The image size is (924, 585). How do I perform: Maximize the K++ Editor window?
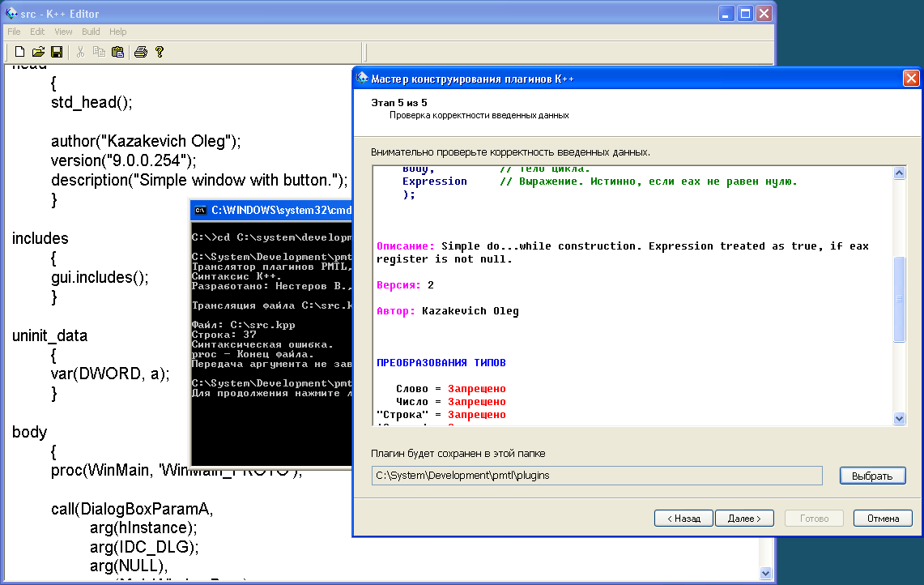(x=746, y=13)
